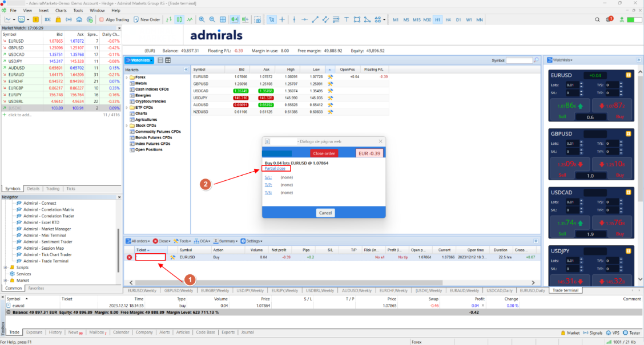Open the History tab in Toolbox
The width and height of the screenshot is (644, 345).
pyautogui.click(x=55, y=332)
